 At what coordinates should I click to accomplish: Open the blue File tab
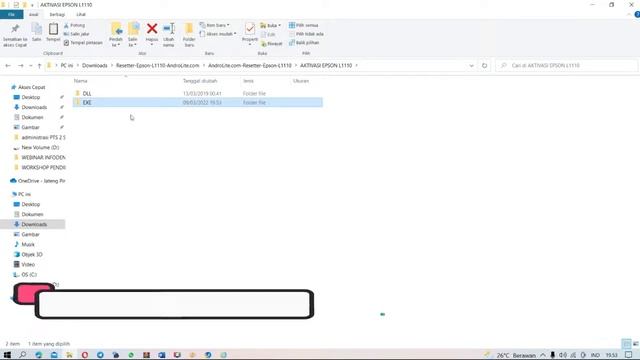pos(11,14)
